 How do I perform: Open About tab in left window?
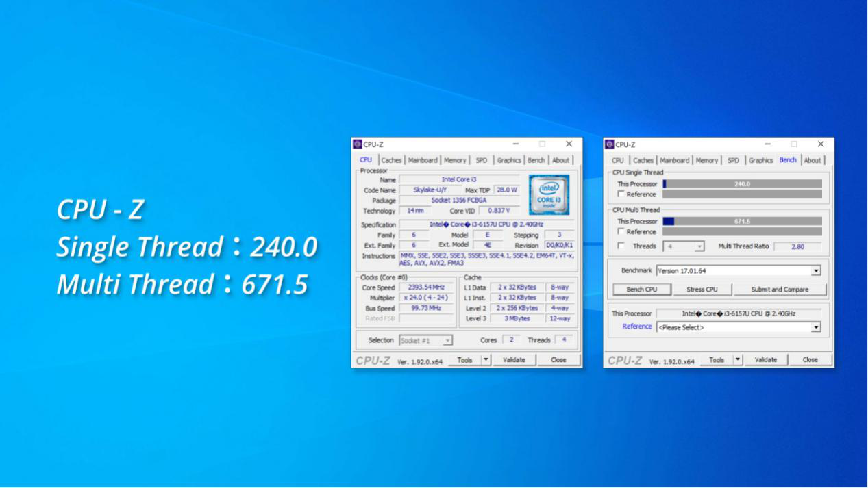560,160
